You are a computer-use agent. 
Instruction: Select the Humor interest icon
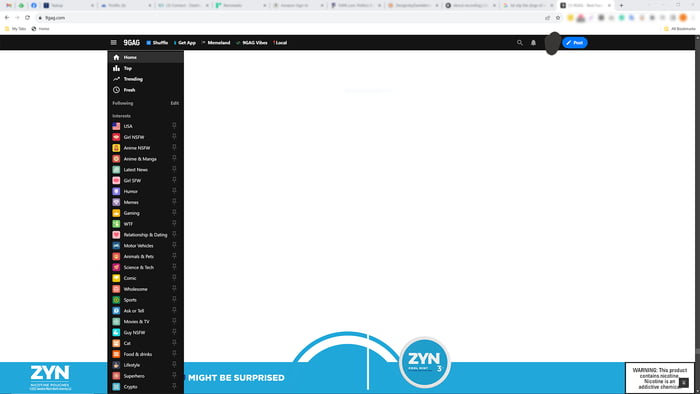pos(116,191)
